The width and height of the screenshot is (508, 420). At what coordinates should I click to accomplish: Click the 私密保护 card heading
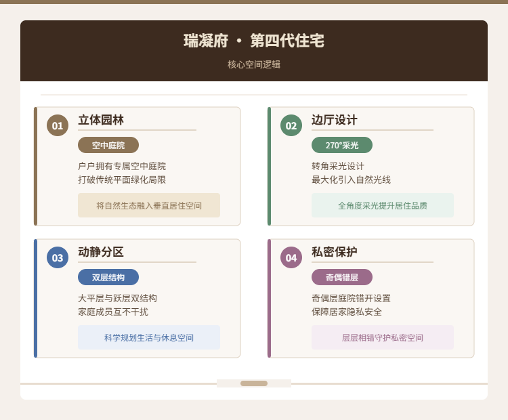pos(335,252)
